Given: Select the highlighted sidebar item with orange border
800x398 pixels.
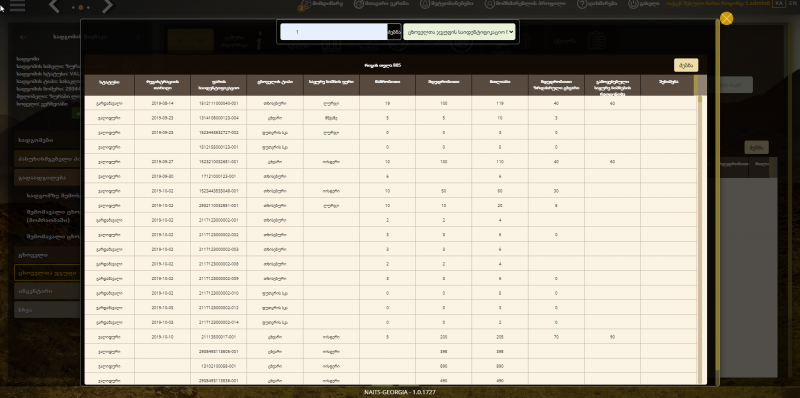Looking at the screenshot, I should 47,273.
